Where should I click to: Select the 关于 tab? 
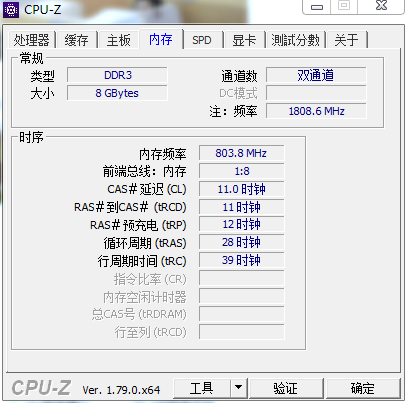point(347,40)
